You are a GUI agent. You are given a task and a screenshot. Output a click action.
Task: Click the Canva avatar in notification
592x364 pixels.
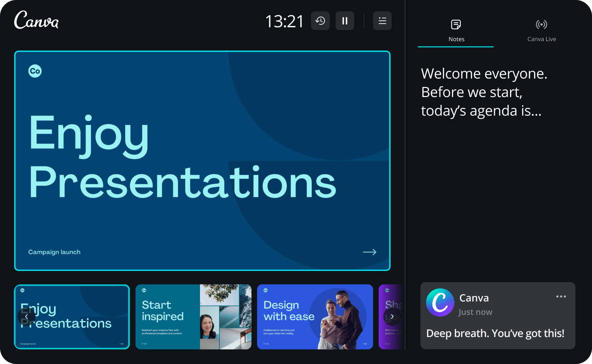coord(440,302)
